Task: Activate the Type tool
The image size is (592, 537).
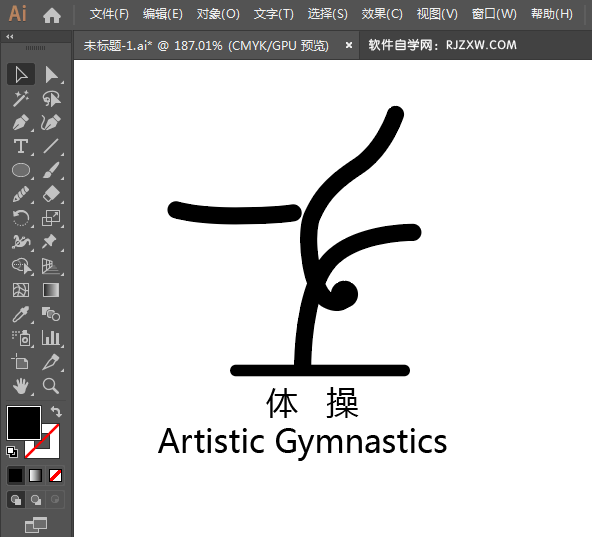Action: click(x=21, y=146)
